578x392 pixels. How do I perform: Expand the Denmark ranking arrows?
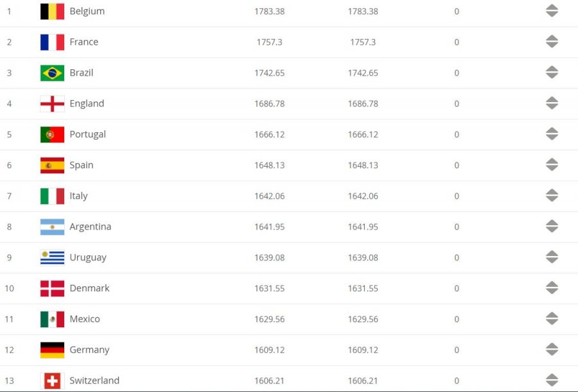coord(552,287)
